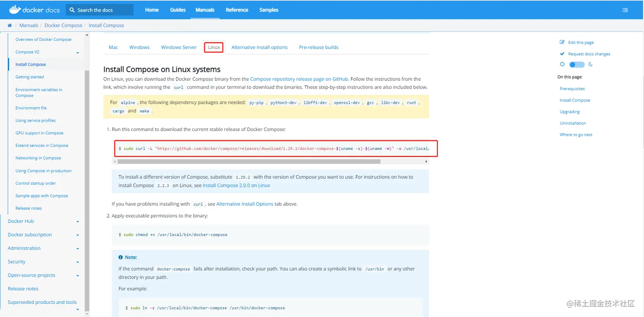Jump to Install Compose in On this page

[x=575, y=100]
